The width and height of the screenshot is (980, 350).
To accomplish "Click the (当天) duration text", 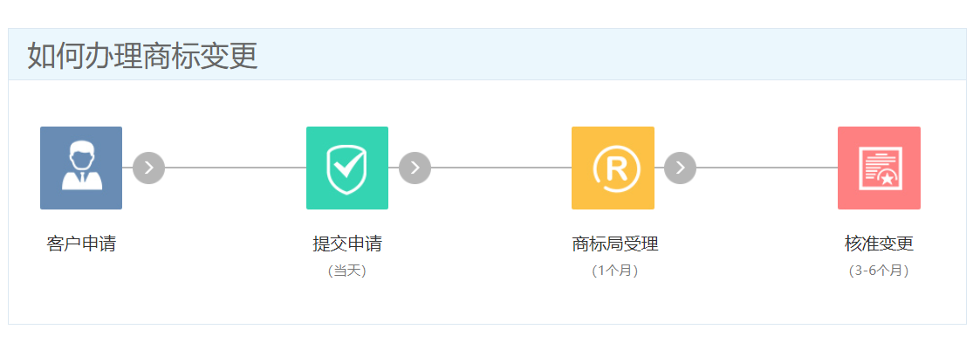I will tap(347, 271).
